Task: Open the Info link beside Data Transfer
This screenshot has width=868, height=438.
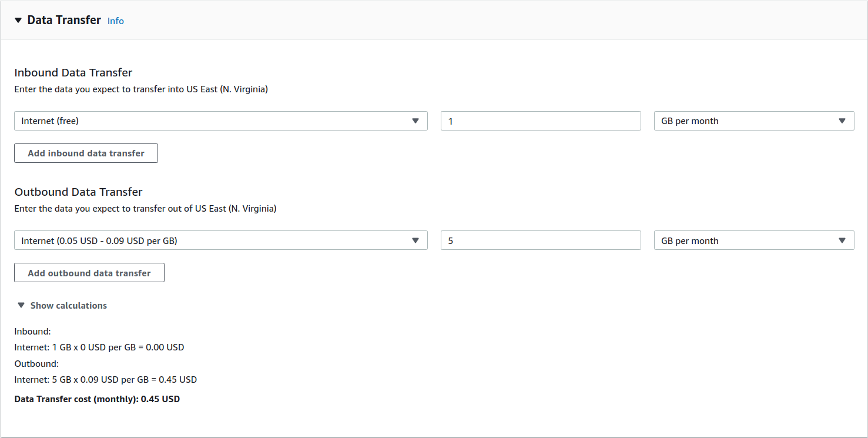Action: pos(116,21)
